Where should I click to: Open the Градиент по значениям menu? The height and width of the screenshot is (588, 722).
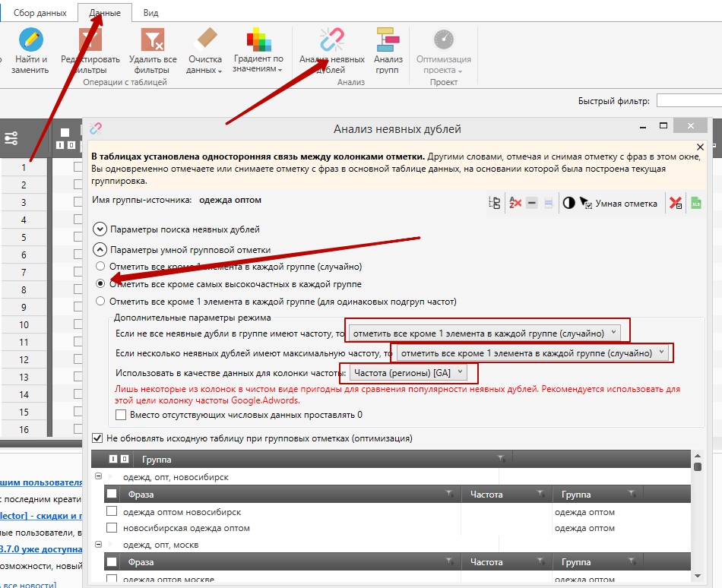258,51
